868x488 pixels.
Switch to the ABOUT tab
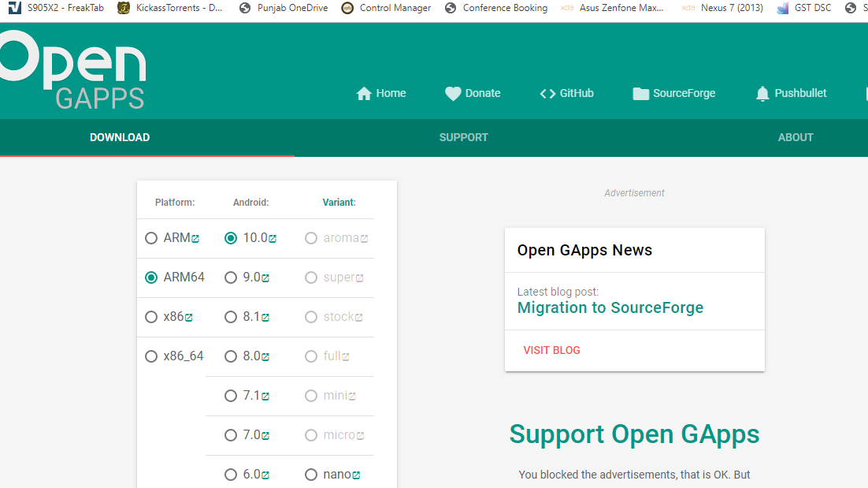click(x=796, y=137)
